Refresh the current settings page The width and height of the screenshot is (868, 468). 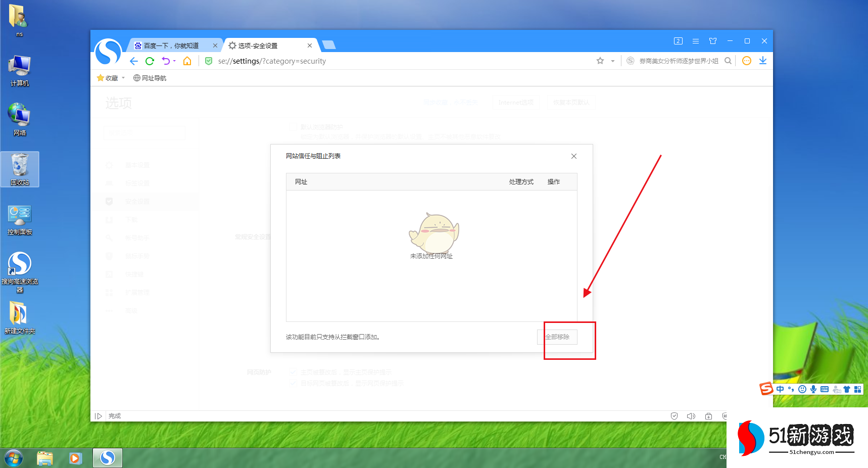tap(150, 61)
